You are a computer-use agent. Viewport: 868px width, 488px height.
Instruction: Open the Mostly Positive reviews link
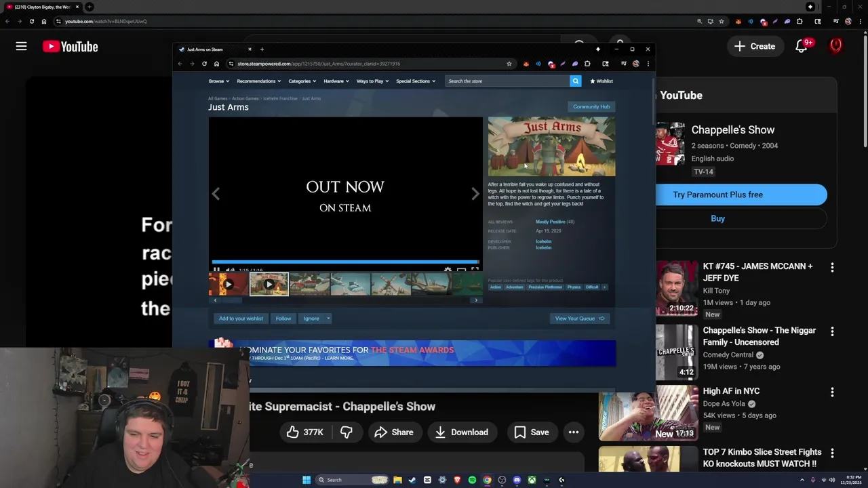coord(550,222)
